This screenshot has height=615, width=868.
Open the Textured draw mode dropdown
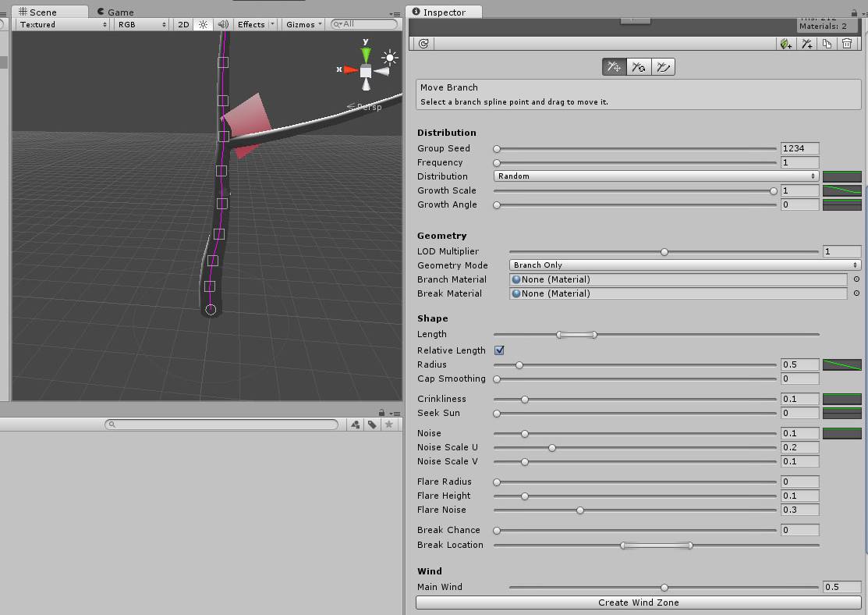point(63,24)
